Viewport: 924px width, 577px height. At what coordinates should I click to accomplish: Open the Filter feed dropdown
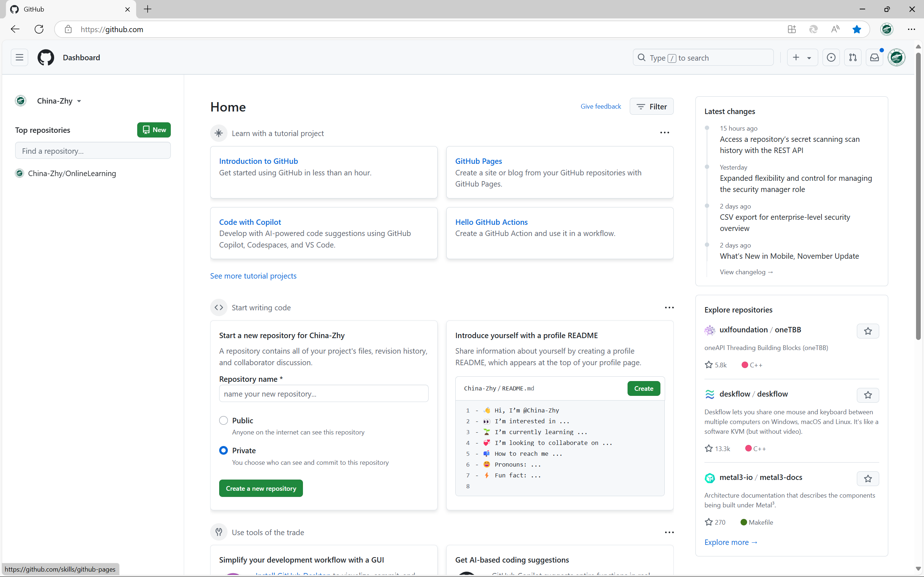point(651,106)
